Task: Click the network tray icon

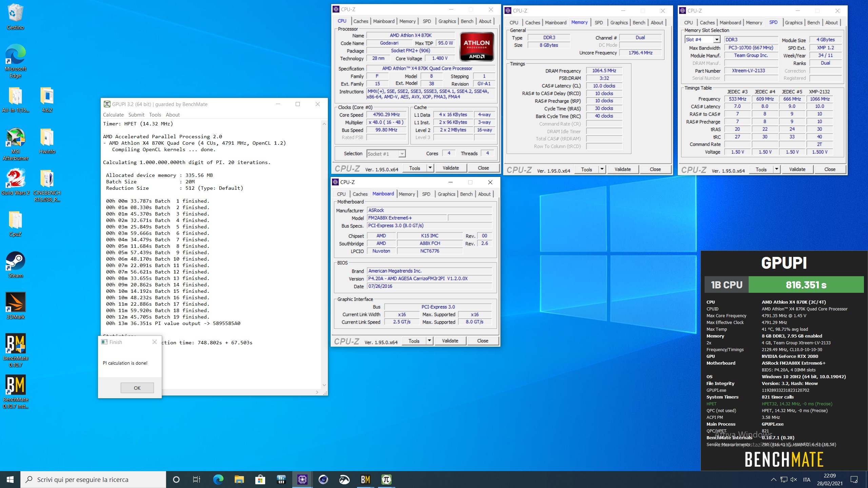Action: click(x=784, y=480)
